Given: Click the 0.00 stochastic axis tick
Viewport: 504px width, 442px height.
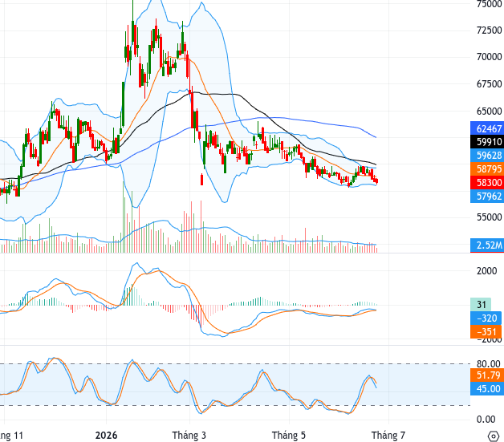Looking at the screenshot, I should pos(486,420).
